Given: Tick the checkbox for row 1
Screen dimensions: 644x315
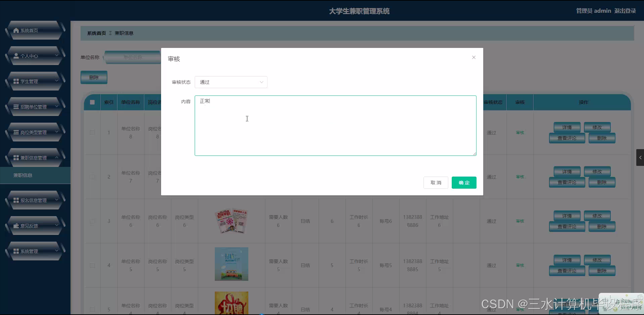Looking at the screenshot, I should tap(92, 133).
